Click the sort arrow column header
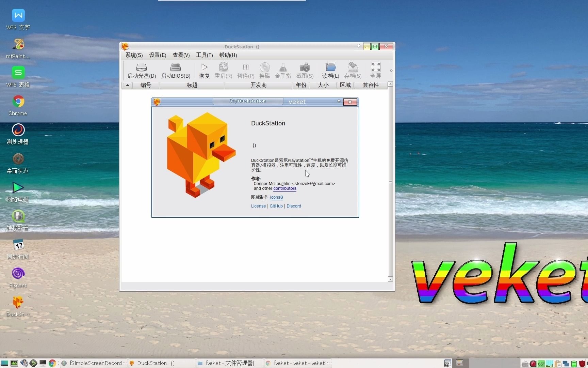 [127, 85]
